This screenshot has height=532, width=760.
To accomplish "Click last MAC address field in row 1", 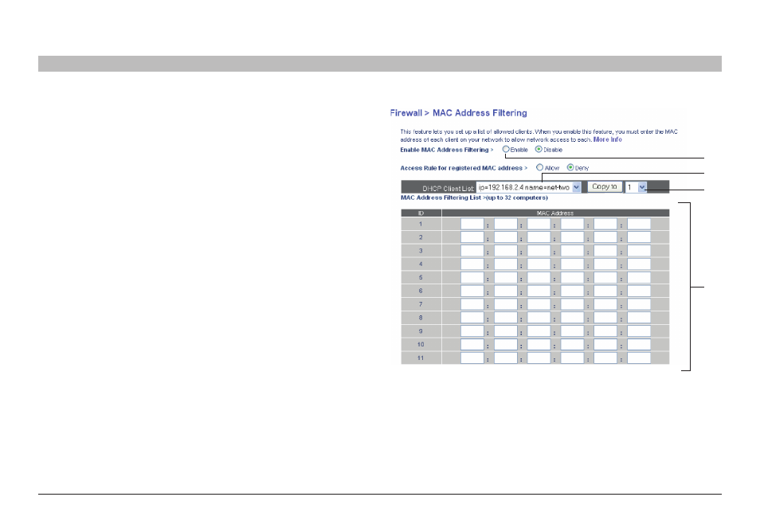I will (x=639, y=224).
